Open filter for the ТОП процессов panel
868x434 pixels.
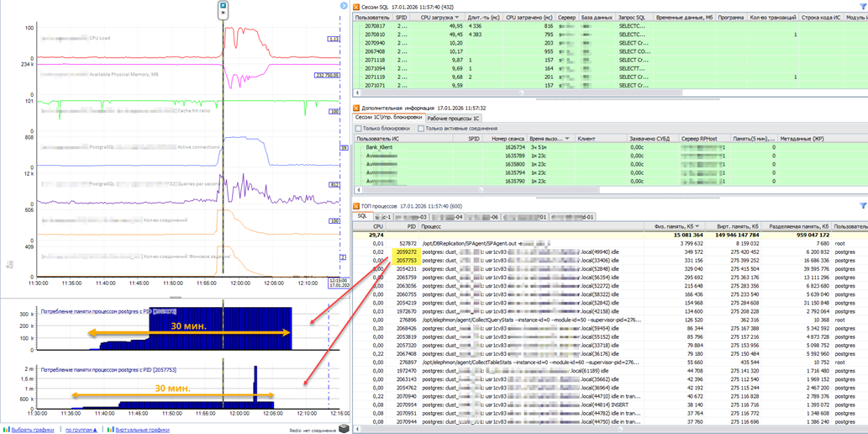coord(863,205)
